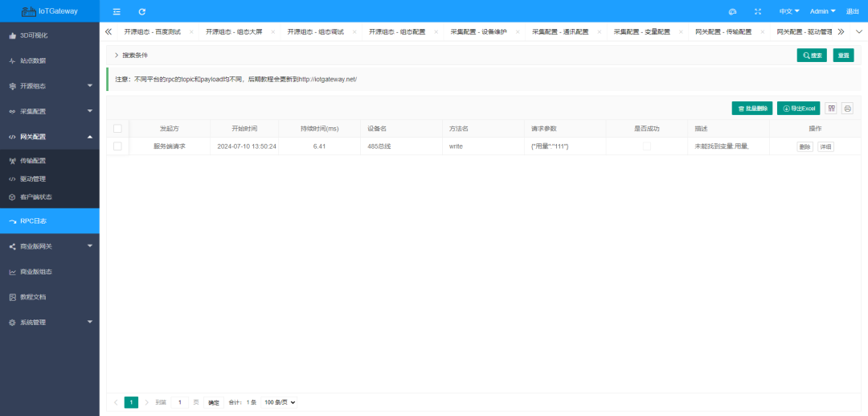The height and width of the screenshot is (416, 868).
Task: Open the 100 条/页 page size dropdown
Action: (280, 402)
